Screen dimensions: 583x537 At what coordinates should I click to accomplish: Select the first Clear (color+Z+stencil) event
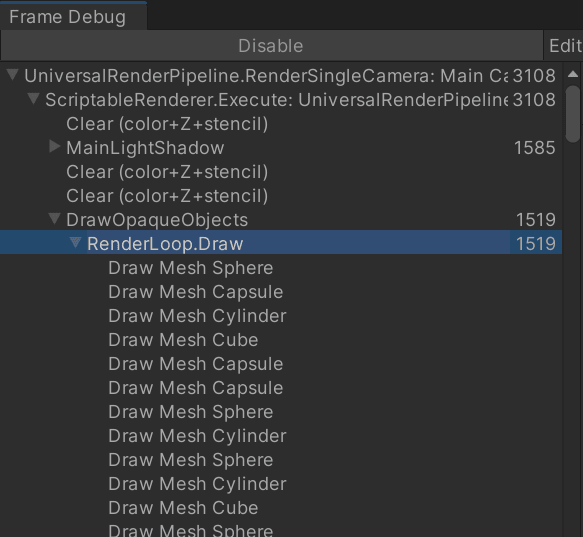coord(281,124)
